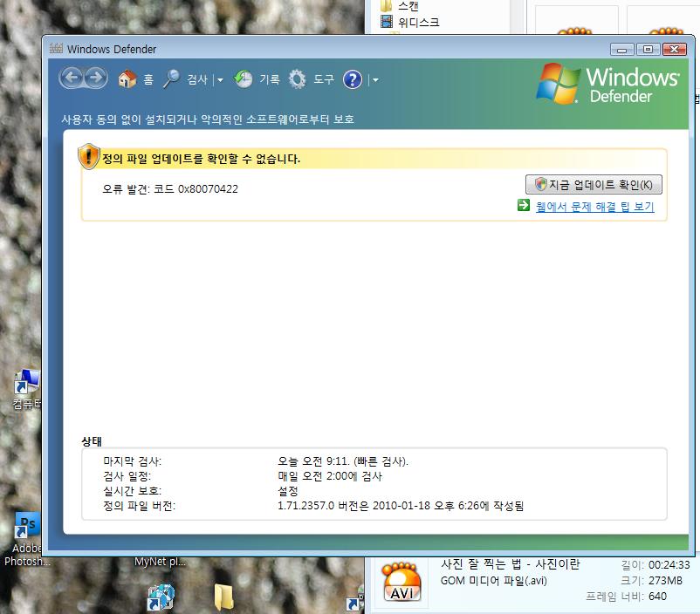Open the 컴퓨터 desktop shortcut icon
Screen dimensions: 700x614
[x=27, y=381]
